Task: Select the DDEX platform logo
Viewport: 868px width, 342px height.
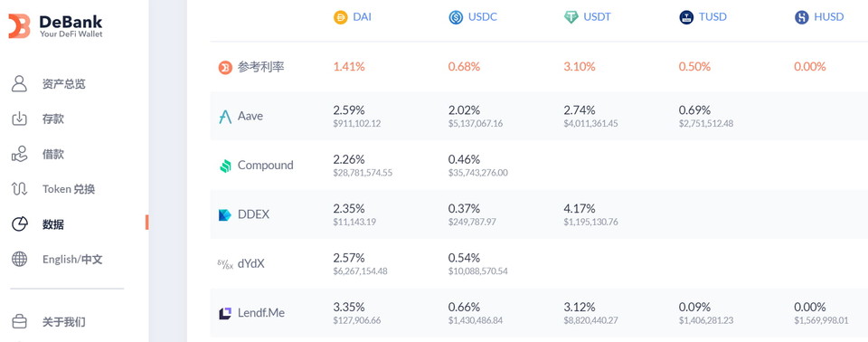Action: coord(225,214)
